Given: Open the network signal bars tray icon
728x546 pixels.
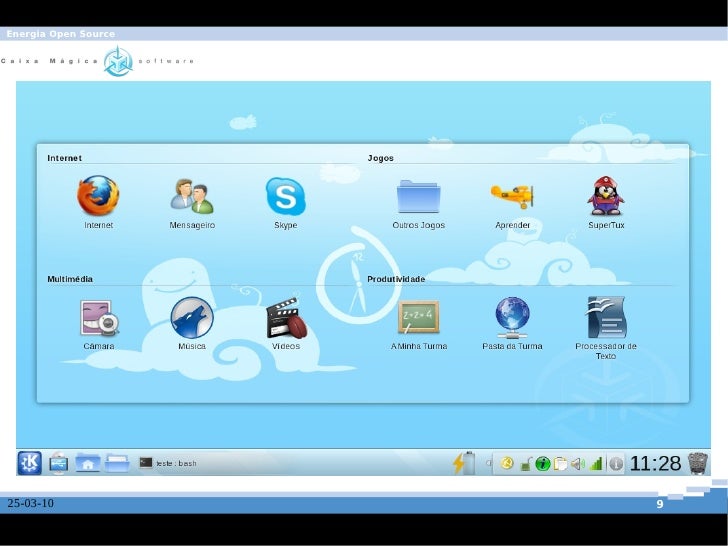Looking at the screenshot, I should (596, 464).
